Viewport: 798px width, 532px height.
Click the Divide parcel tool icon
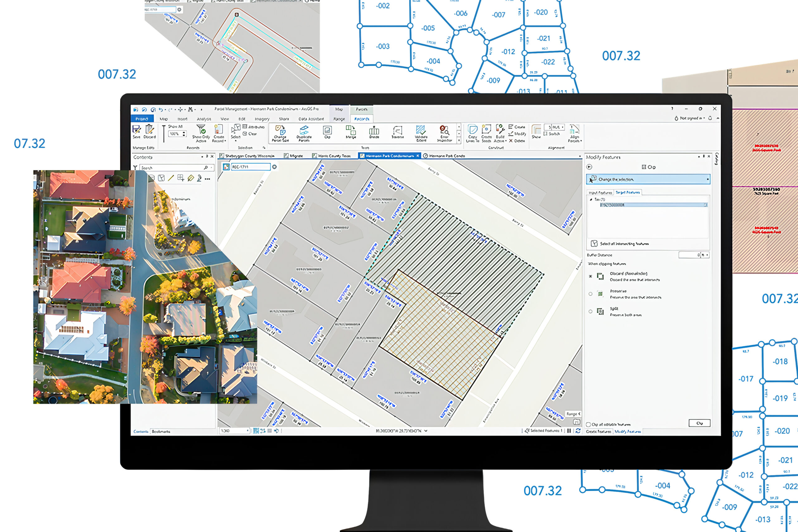click(x=374, y=131)
